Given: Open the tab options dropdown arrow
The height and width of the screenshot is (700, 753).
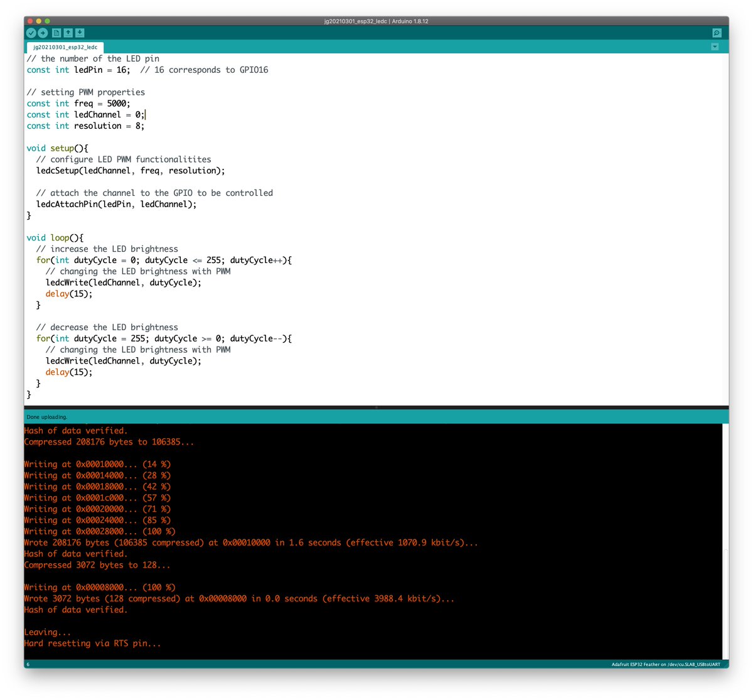Looking at the screenshot, I should click(715, 46).
